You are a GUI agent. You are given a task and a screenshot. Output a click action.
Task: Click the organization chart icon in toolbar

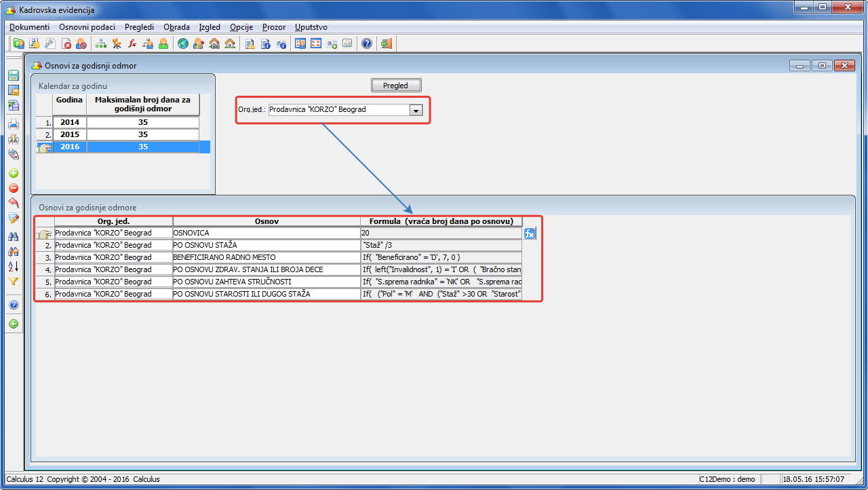(101, 43)
